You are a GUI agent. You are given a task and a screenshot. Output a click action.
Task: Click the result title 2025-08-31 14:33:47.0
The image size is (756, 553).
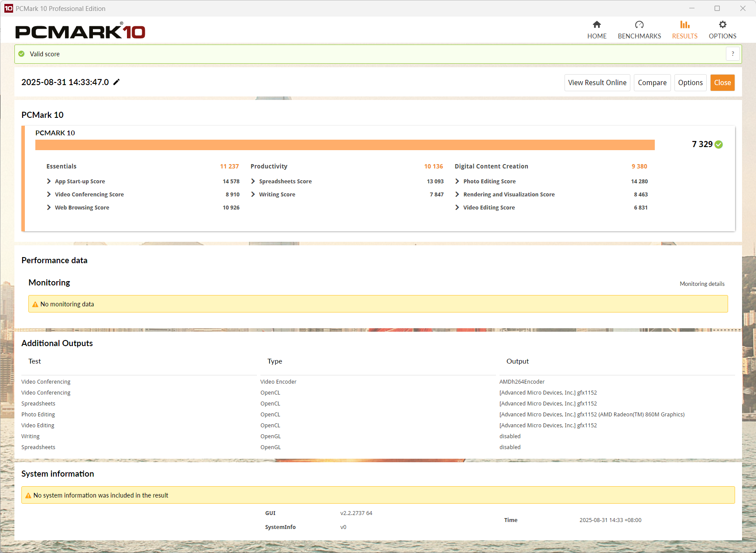(65, 82)
